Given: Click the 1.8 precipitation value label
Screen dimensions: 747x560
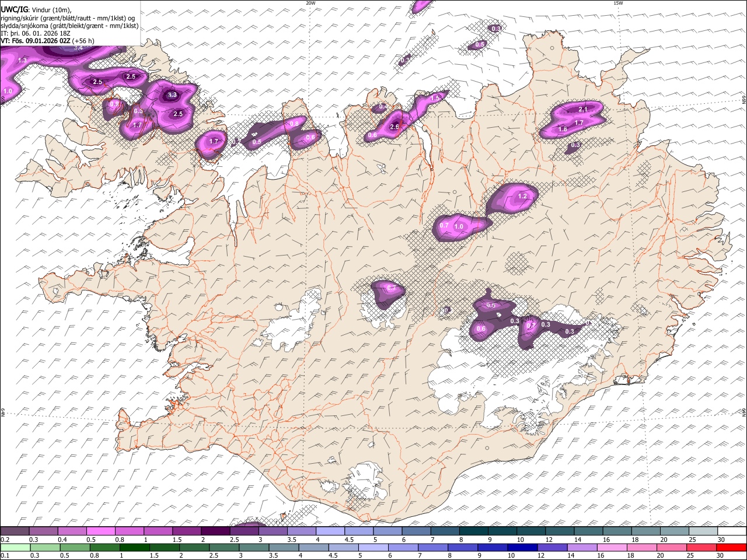Looking at the screenshot, I should click(x=563, y=129).
